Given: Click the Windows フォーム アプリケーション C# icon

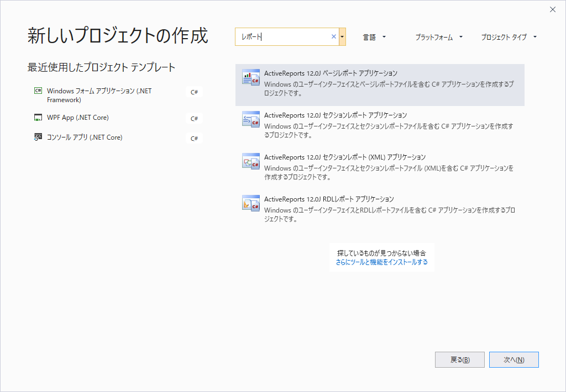Looking at the screenshot, I should tap(38, 91).
